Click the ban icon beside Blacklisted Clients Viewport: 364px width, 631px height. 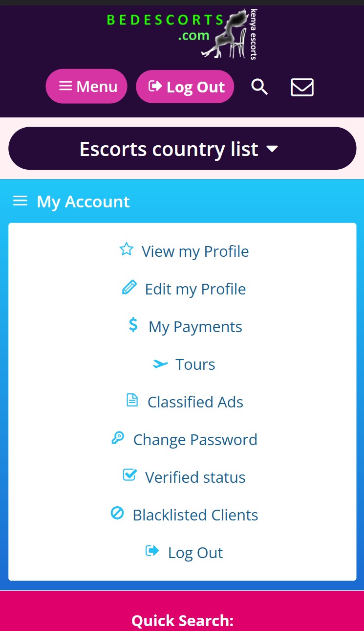point(117,513)
